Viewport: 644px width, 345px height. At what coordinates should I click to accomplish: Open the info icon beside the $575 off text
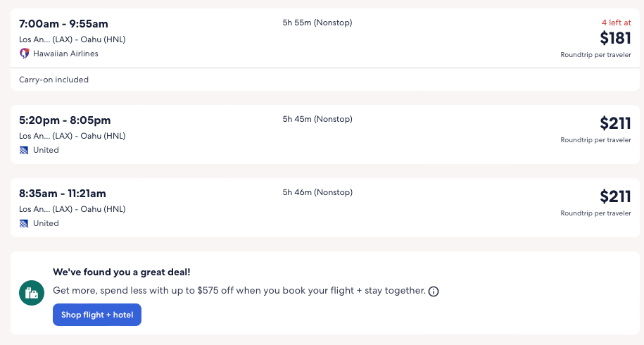pos(434,291)
